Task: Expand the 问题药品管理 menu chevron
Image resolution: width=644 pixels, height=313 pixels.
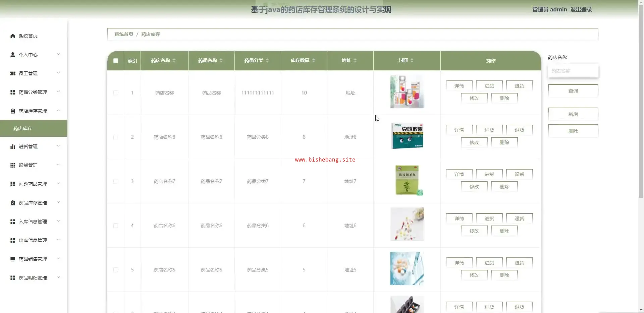Action: pyautogui.click(x=58, y=184)
